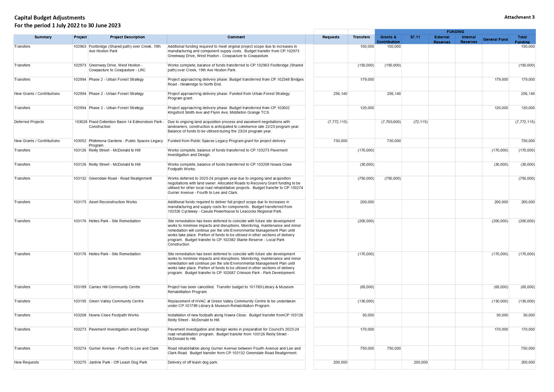
Task: Select the 'Internal Reserves' header
Action: click(469, 39)
